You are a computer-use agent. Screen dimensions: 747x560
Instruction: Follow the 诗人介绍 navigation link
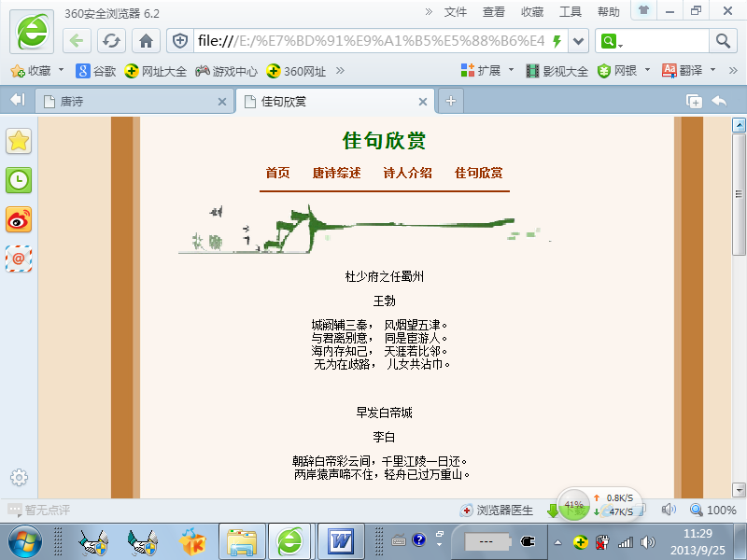pos(407,173)
